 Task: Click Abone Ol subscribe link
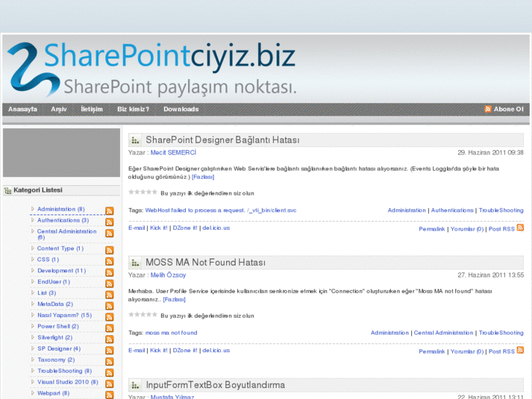click(x=509, y=109)
